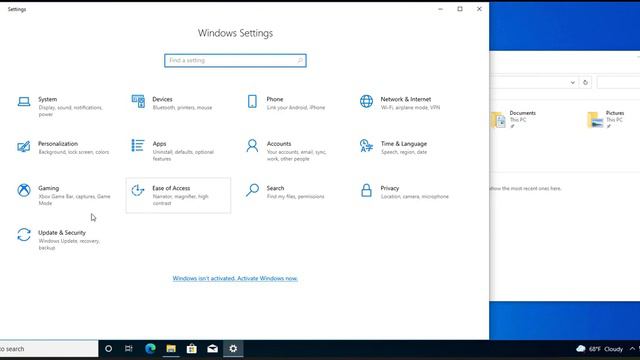Open the Personalization paintbrush icon
This screenshot has height=360, width=640.
click(24, 146)
